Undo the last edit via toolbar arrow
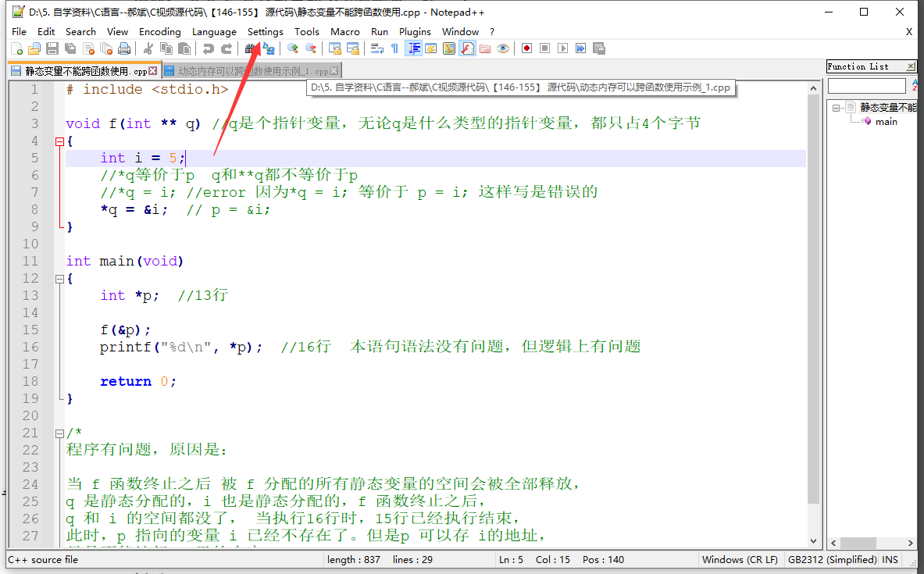924x574 pixels. click(209, 48)
